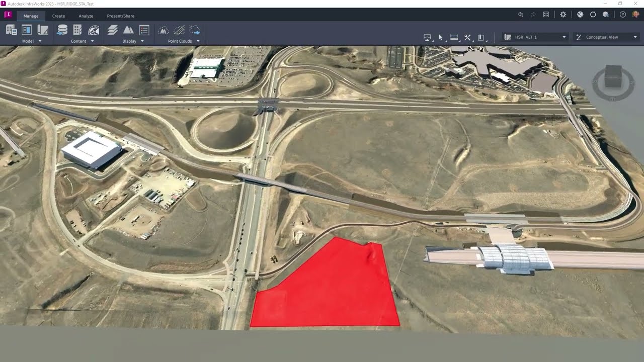Screen dimensions: 644x362
Task: Click the Model group label
Action: coord(28,41)
